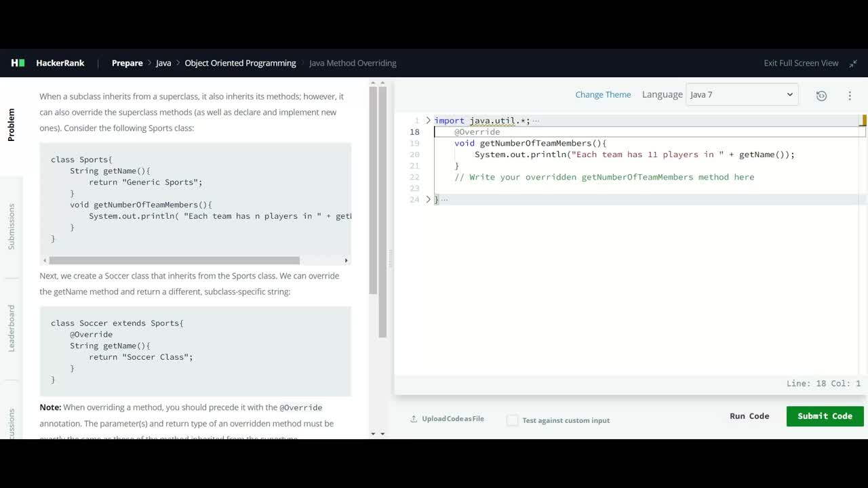Select the Problem side tab
Image resolution: width=868 pixels, height=488 pixels.
coord(11,125)
